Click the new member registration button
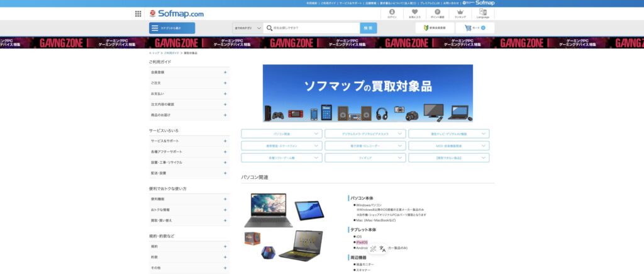The height and width of the screenshot is (274, 644). click(x=435, y=28)
